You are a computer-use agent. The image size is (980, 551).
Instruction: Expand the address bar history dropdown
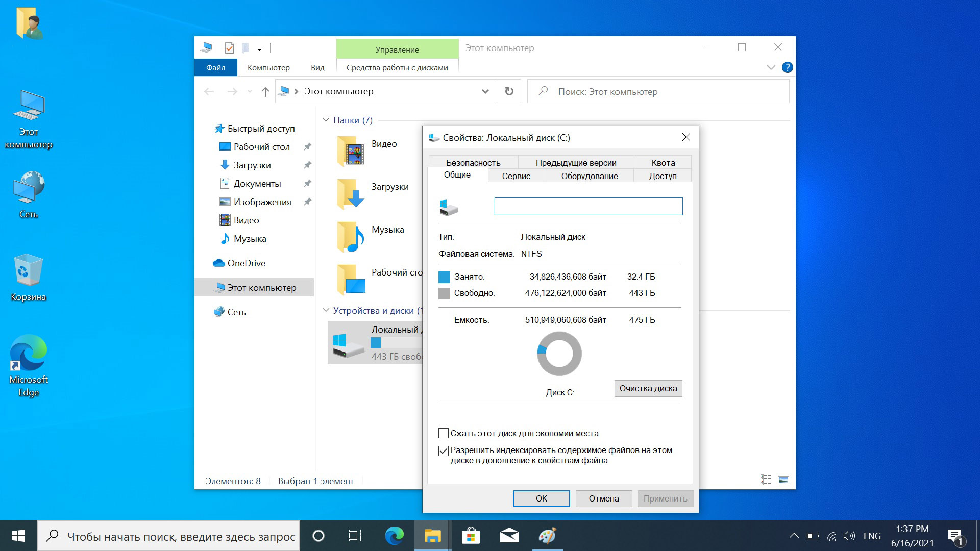click(485, 92)
